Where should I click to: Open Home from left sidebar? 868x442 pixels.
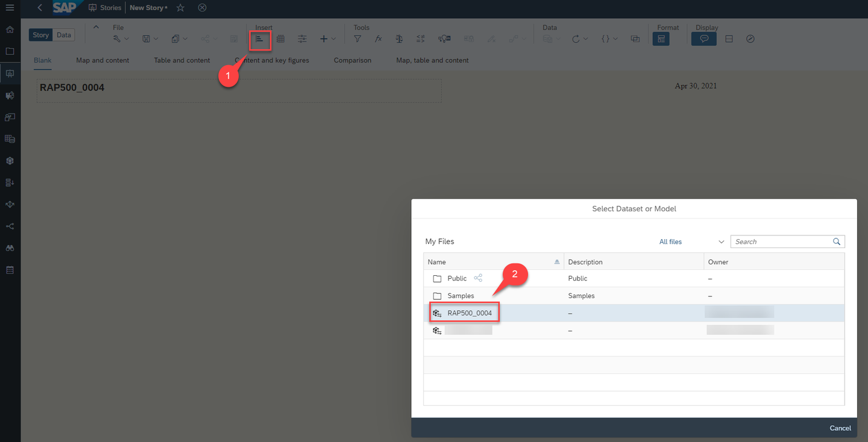(10, 30)
